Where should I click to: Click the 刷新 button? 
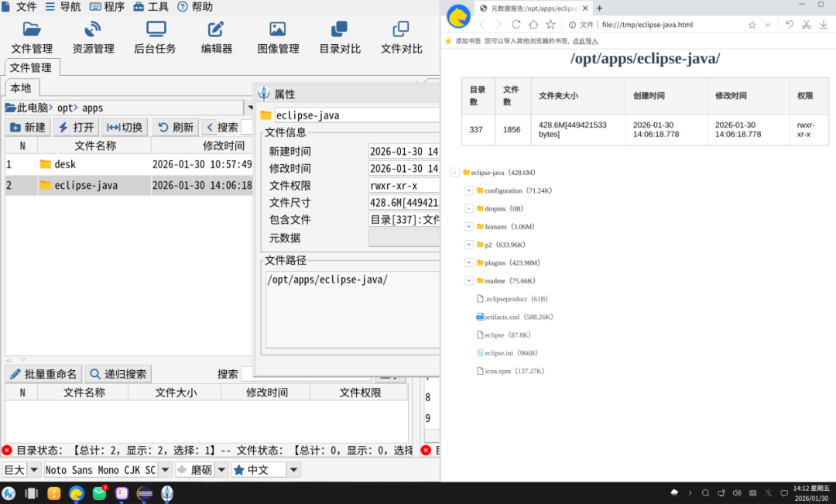pyautogui.click(x=176, y=128)
